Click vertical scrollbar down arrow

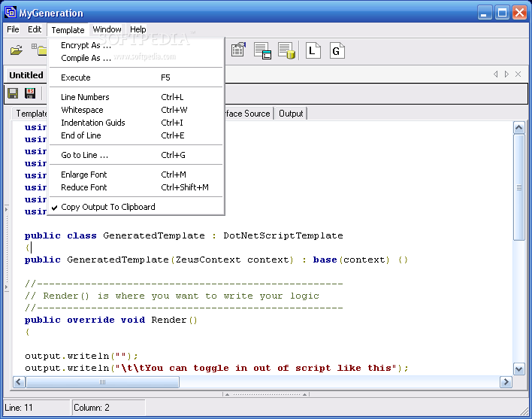pyautogui.click(x=518, y=369)
